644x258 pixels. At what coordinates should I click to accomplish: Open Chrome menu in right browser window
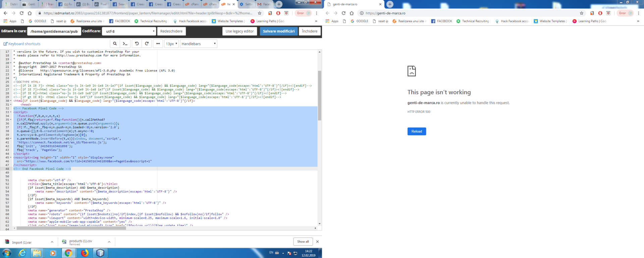point(639,13)
